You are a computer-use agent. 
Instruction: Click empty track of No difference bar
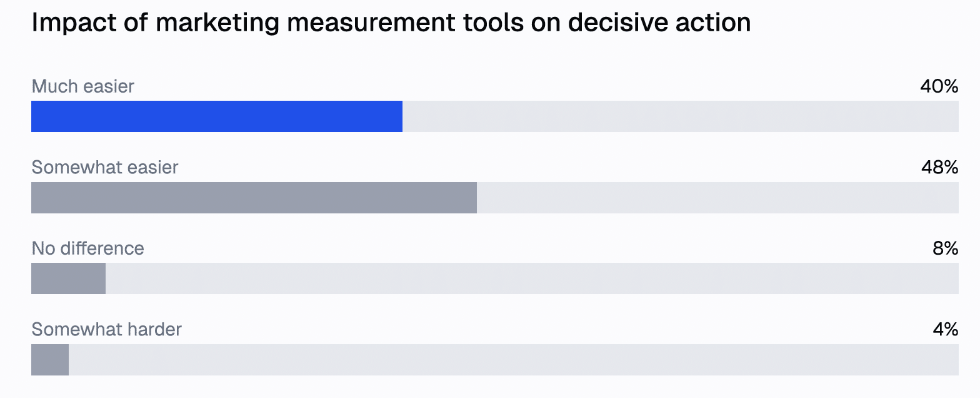click(x=532, y=278)
